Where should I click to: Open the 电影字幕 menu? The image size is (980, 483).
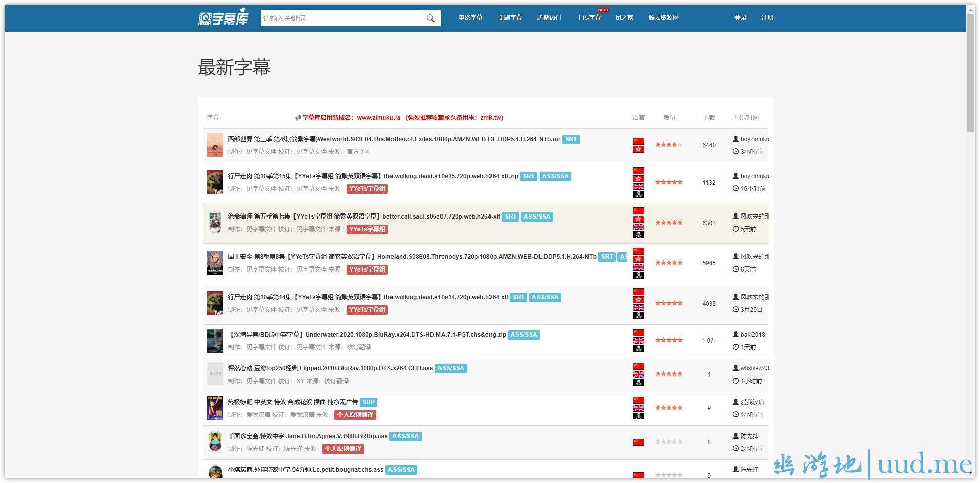pyautogui.click(x=470, y=18)
